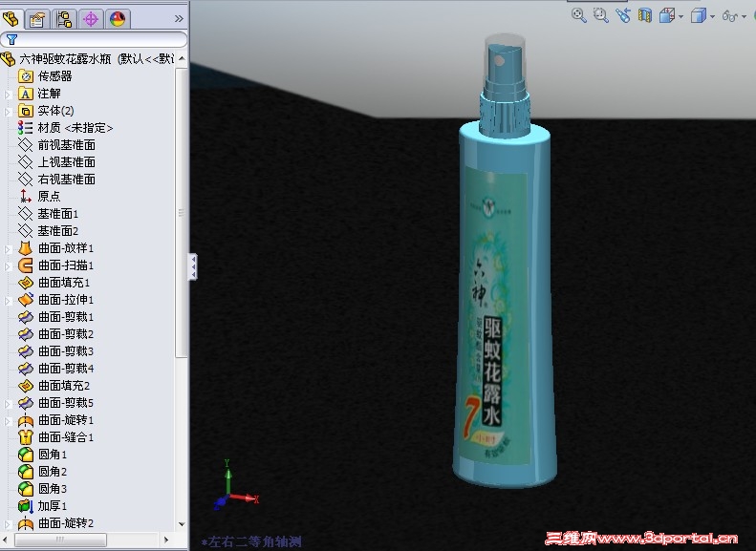756x551 pixels.
Task: Select the 材质 <未指定> material icon
Action: coord(26,128)
